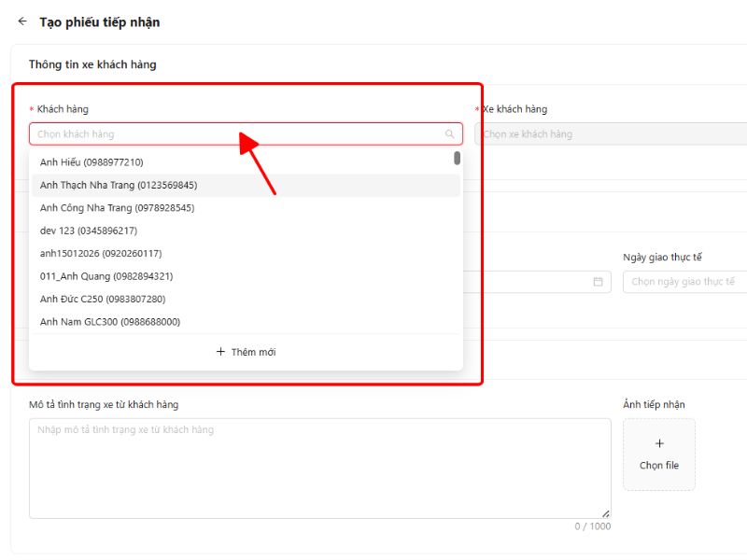The width and height of the screenshot is (747, 560).
Task: Select Anh Hiếu (0988977210) from list
Action: (x=92, y=162)
